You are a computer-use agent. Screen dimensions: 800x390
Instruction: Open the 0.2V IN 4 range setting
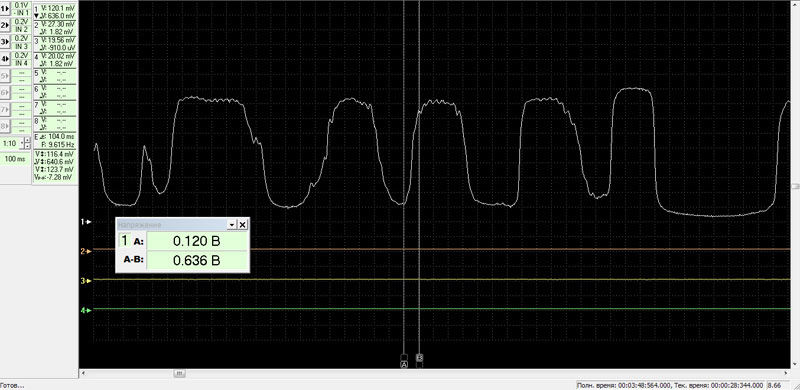(21, 59)
